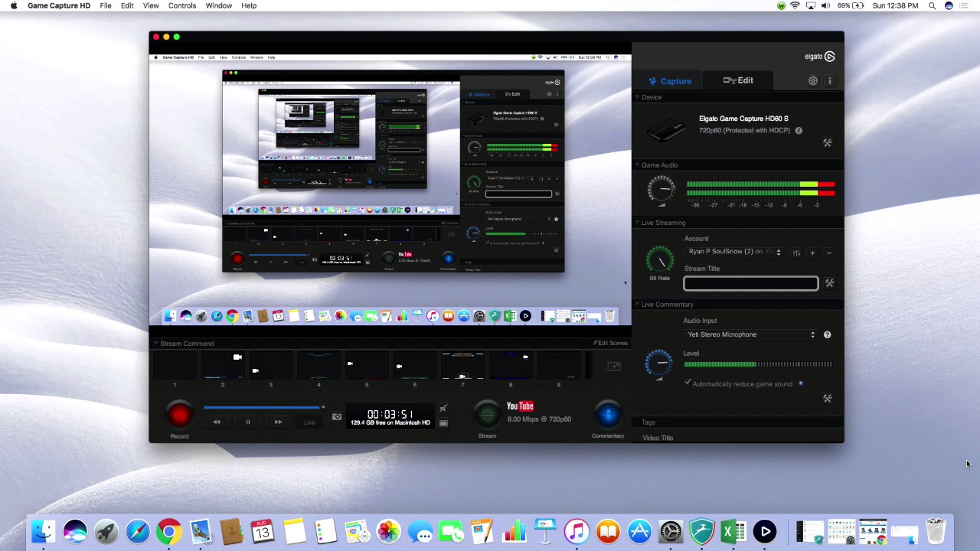Adjust the Live Commentary level knob

coord(659,364)
